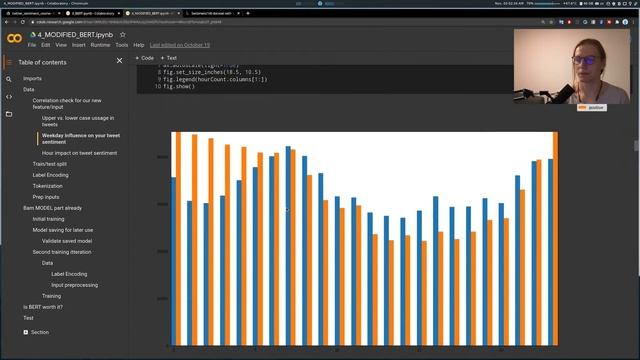Close the 3_BERT.ipynb browser tab
Screen dimensions: 640x360
[x=119, y=13]
